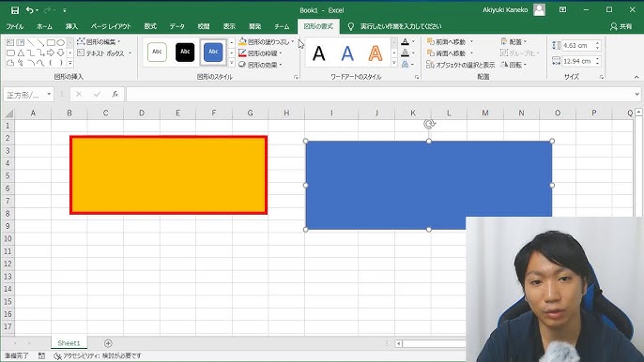Switch to the データ tab
This screenshot has width=644, height=362.
pos(177,26)
